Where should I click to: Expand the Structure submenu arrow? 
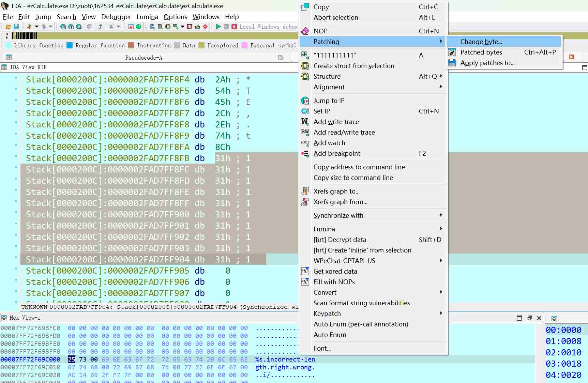441,76
